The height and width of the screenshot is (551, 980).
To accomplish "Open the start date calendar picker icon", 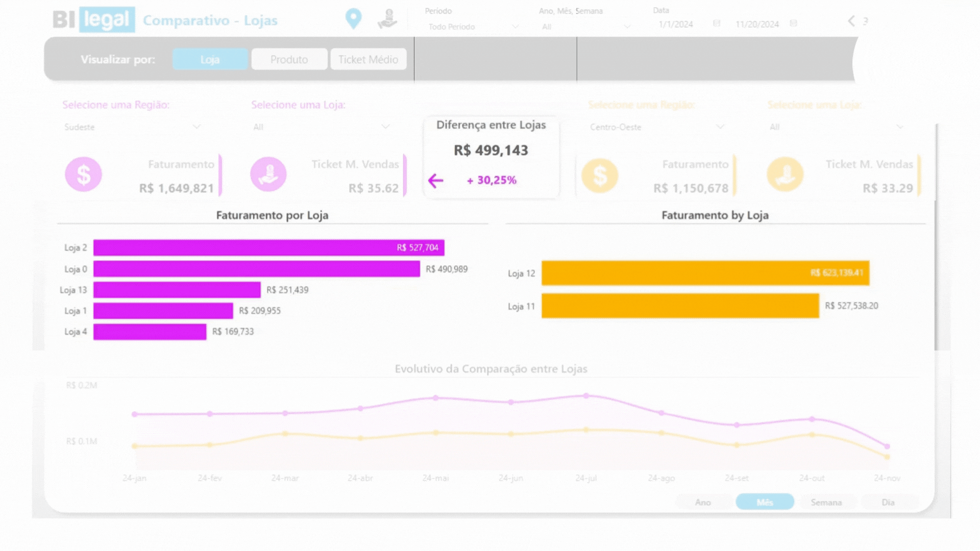I will [717, 23].
